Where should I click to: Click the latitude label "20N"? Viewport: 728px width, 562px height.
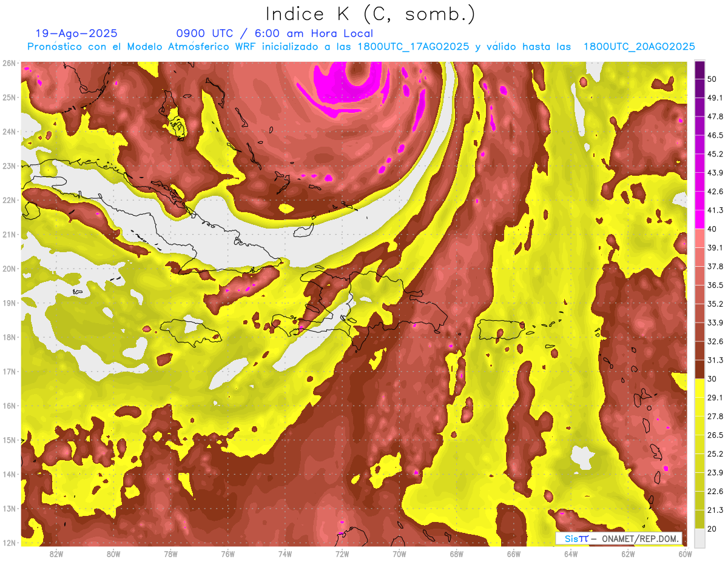pyautogui.click(x=8, y=269)
